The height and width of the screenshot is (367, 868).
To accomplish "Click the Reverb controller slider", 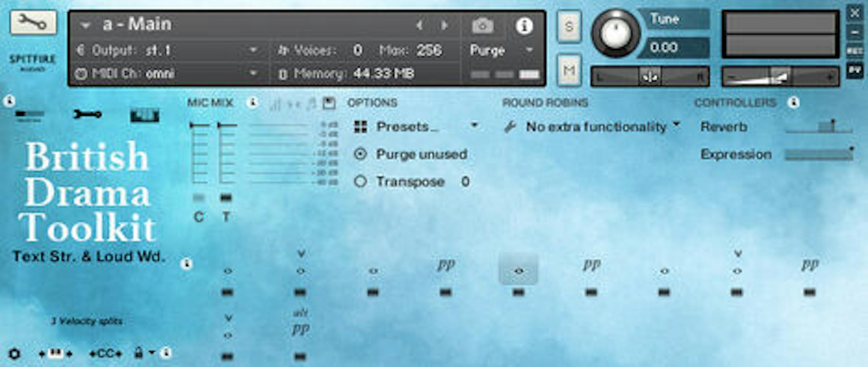I will (x=820, y=127).
